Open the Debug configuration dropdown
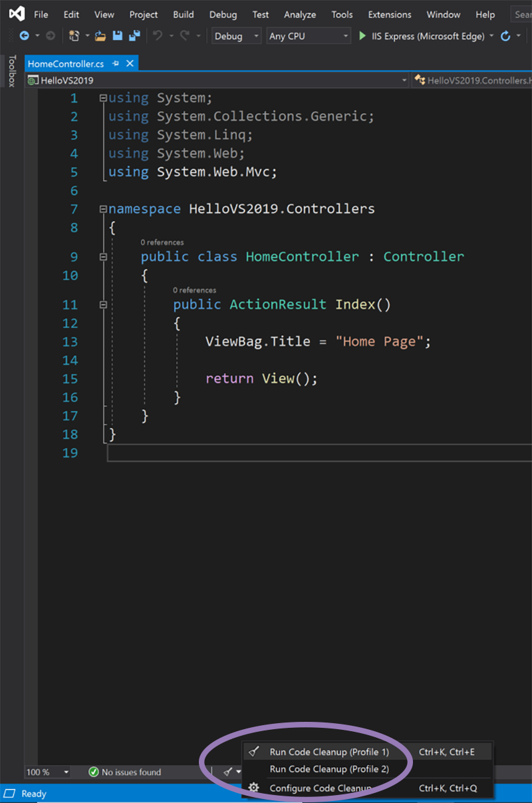The image size is (532, 803). [237, 37]
